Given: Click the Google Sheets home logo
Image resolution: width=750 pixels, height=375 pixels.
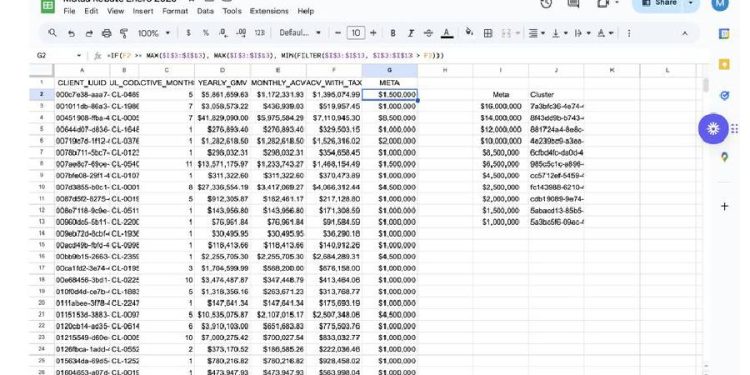Looking at the screenshot, I should [x=47, y=5].
